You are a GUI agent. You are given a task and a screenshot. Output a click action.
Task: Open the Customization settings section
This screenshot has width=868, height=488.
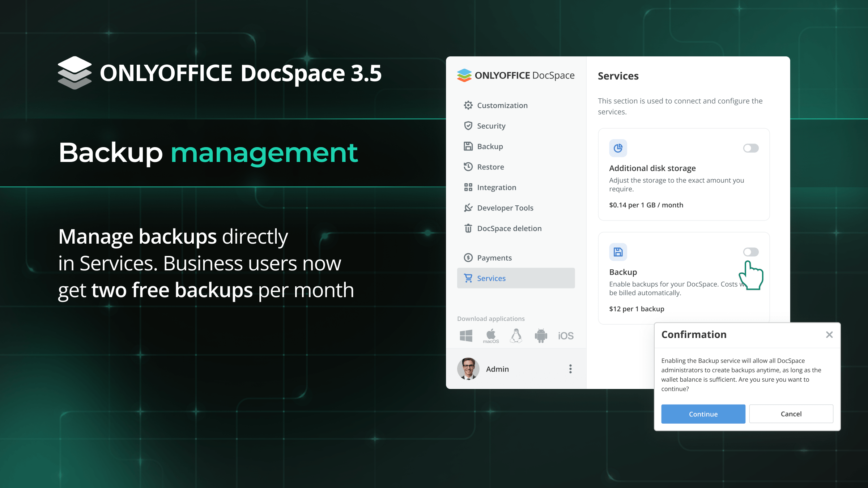point(502,106)
